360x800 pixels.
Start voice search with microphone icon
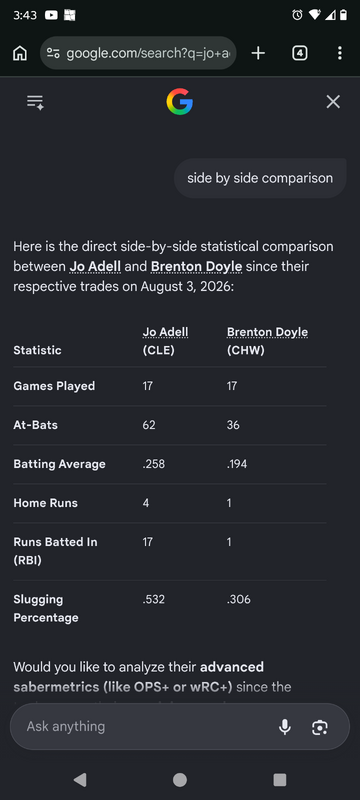[285, 727]
